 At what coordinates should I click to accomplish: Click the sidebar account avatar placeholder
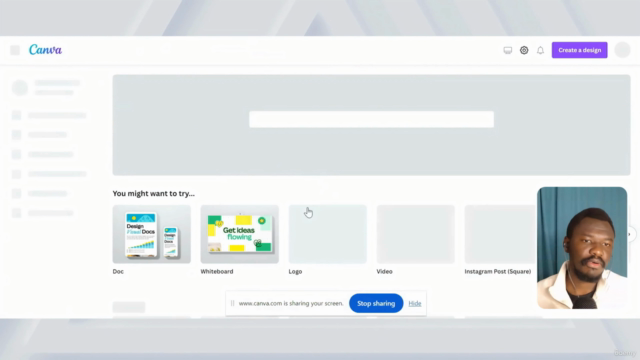point(20,88)
